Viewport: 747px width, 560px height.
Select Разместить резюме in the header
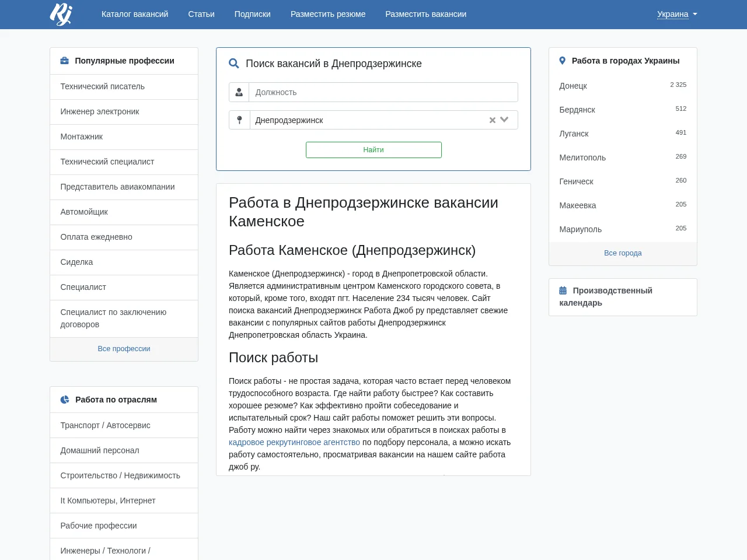tap(328, 14)
